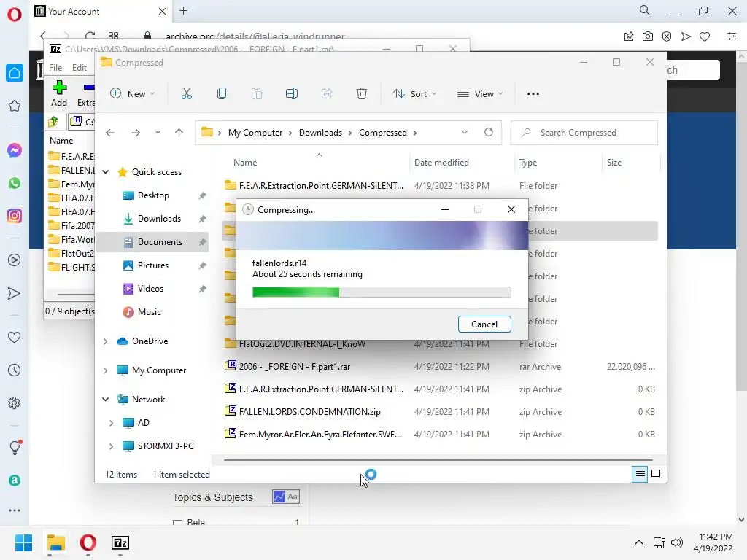The width and height of the screenshot is (747, 560).
Task: Open Opera Easy Setup menu icon
Action: [731, 36]
